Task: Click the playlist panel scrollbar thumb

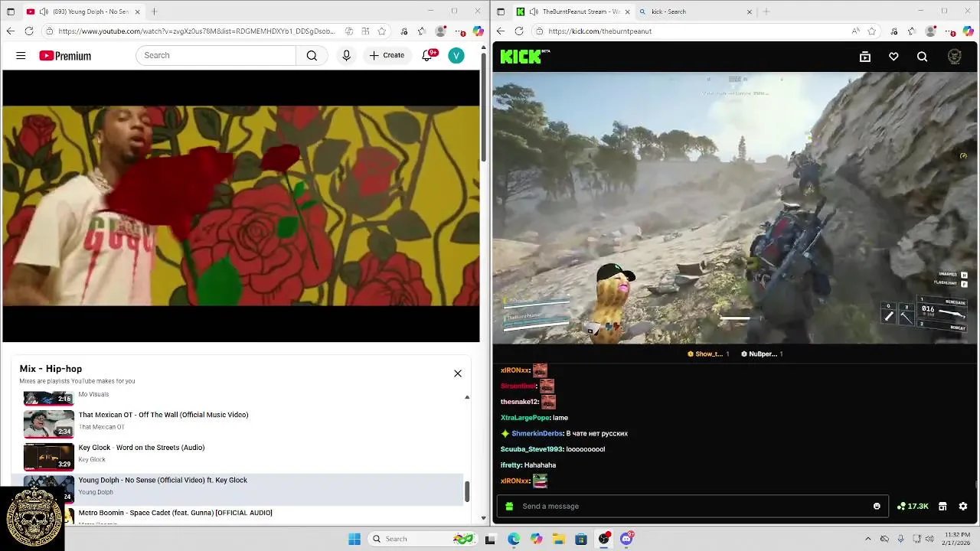Action: (x=467, y=492)
